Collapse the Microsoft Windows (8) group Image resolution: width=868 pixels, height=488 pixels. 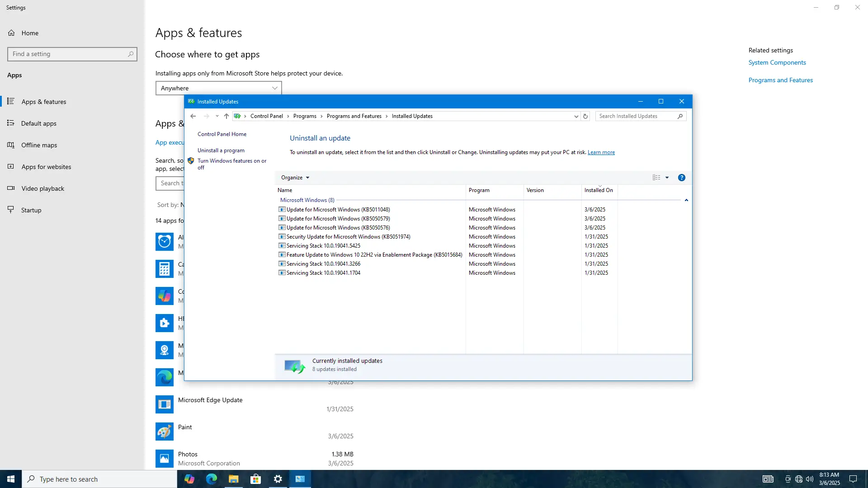tap(686, 200)
